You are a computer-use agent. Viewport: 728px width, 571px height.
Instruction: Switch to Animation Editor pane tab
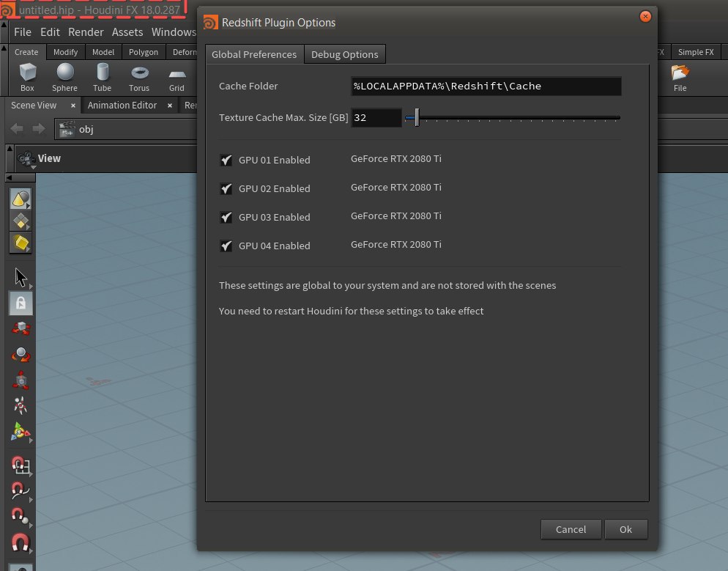pyautogui.click(x=122, y=106)
